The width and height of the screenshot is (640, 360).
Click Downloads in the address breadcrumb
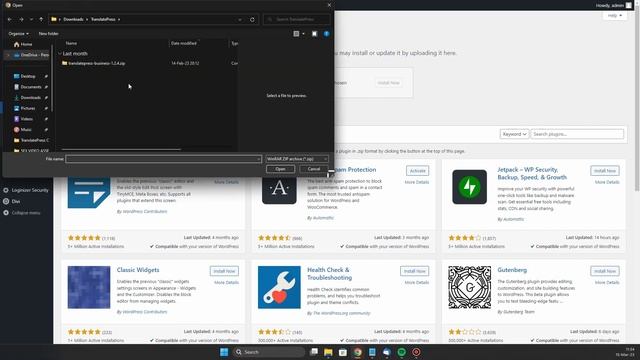(x=73, y=19)
